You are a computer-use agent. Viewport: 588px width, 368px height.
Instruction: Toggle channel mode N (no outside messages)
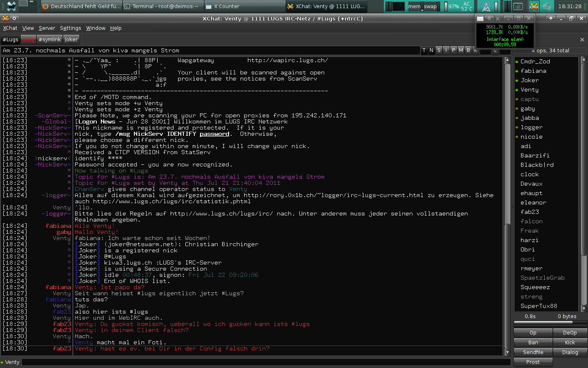(x=431, y=50)
